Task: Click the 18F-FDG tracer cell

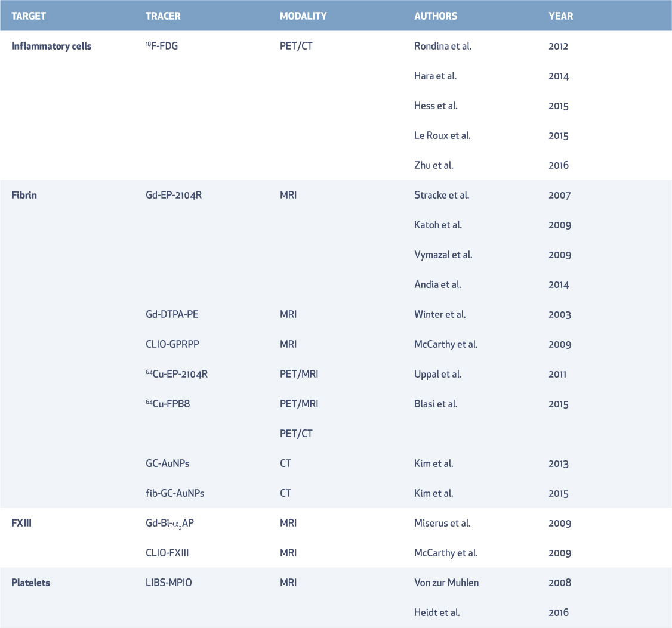Action: (x=162, y=46)
